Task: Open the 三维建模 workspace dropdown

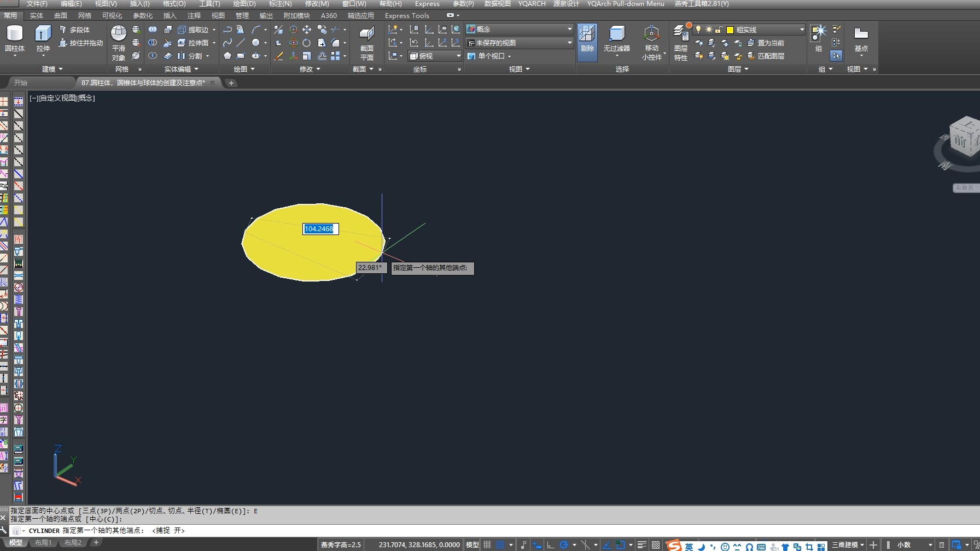Action: point(848,545)
